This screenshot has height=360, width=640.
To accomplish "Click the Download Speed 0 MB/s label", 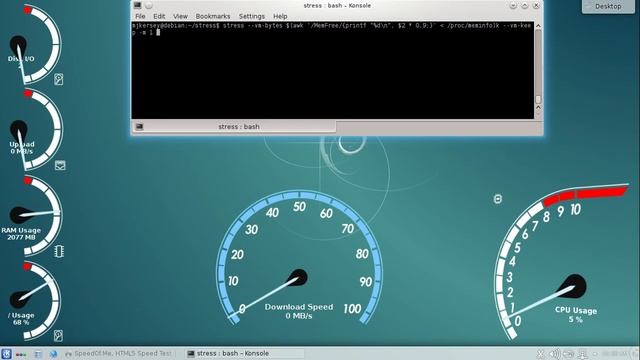I will [299, 311].
